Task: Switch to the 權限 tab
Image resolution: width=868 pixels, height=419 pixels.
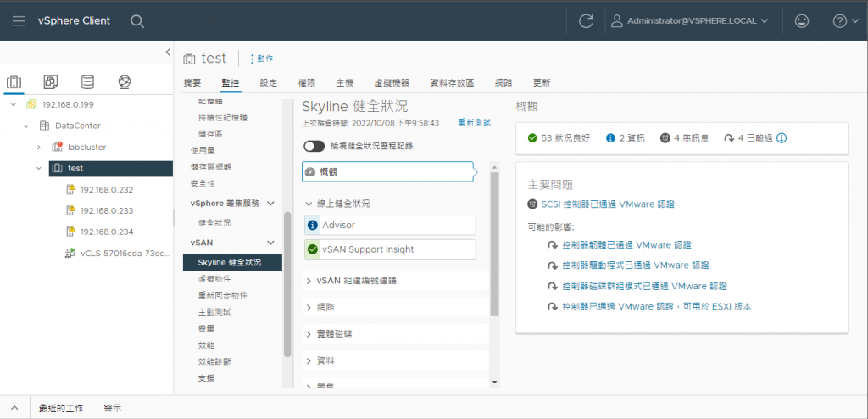Action: 307,83
